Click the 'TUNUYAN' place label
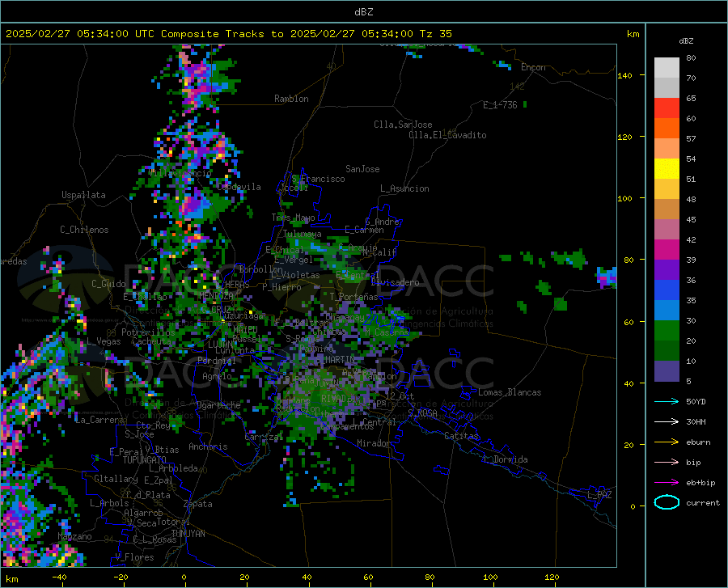728x588 pixels. (188, 533)
